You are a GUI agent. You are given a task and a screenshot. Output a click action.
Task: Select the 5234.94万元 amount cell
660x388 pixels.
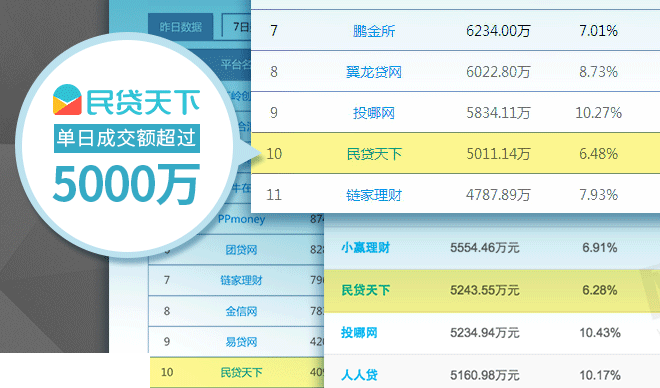pyautogui.click(x=484, y=332)
